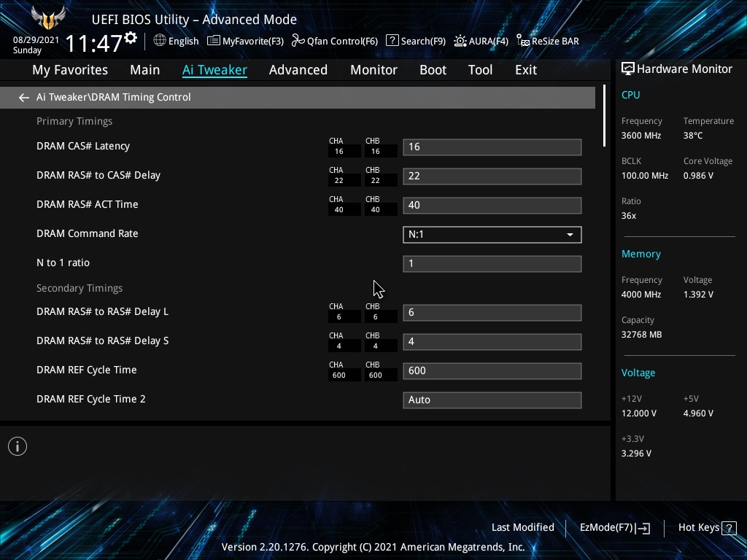This screenshot has width=747, height=560.
Task: Click the CPU Frequency 3600 MHz value
Action: [640, 136]
